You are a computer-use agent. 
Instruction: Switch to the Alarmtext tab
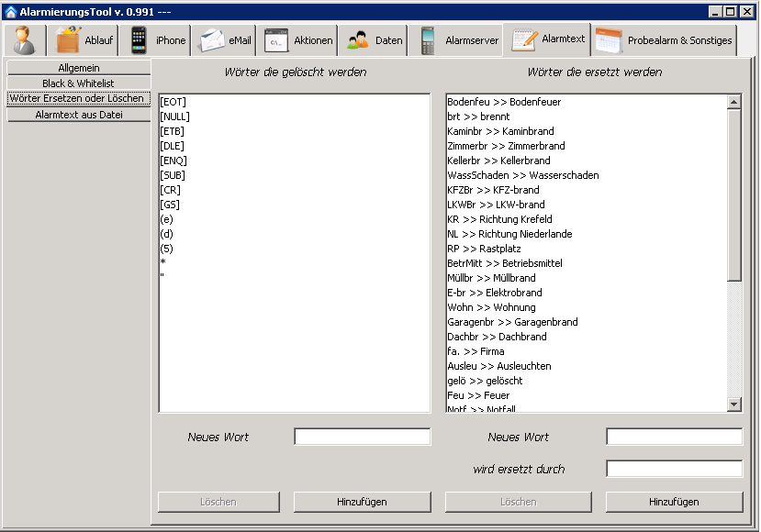(549, 39)
